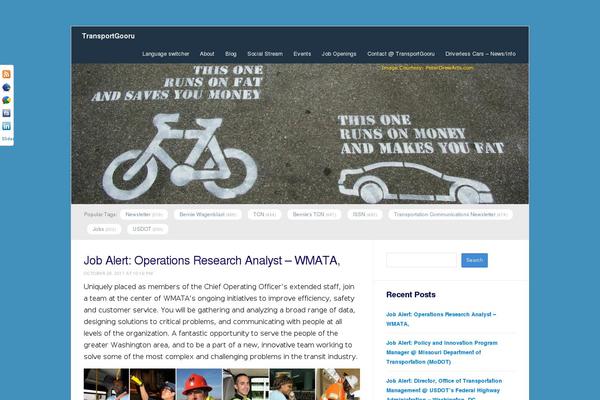
Task: Click the Popular Tags label
Action: (x=100, y=214)
